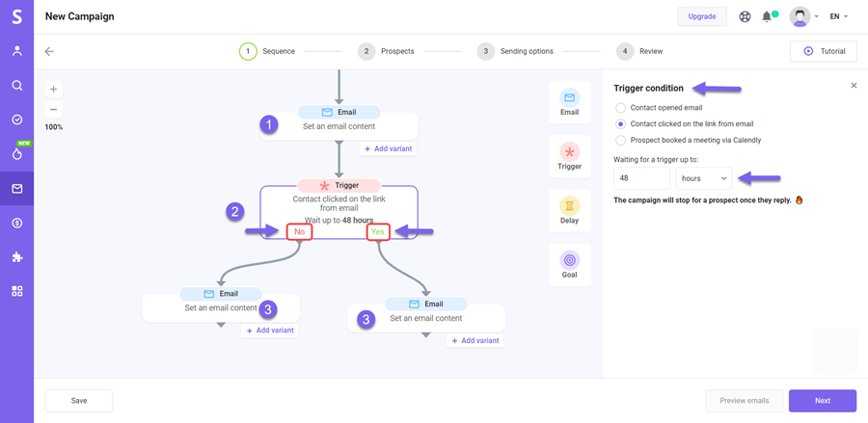Open the help lifebuoy icon

tap(745, 16)
